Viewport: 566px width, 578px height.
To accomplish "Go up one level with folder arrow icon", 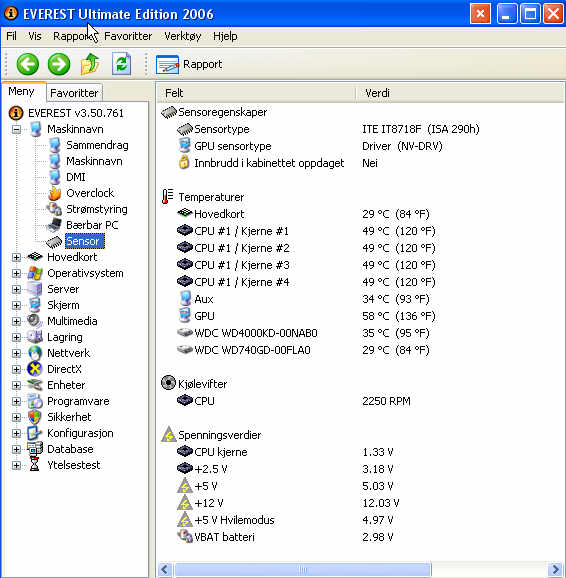I will coord(90,64).
